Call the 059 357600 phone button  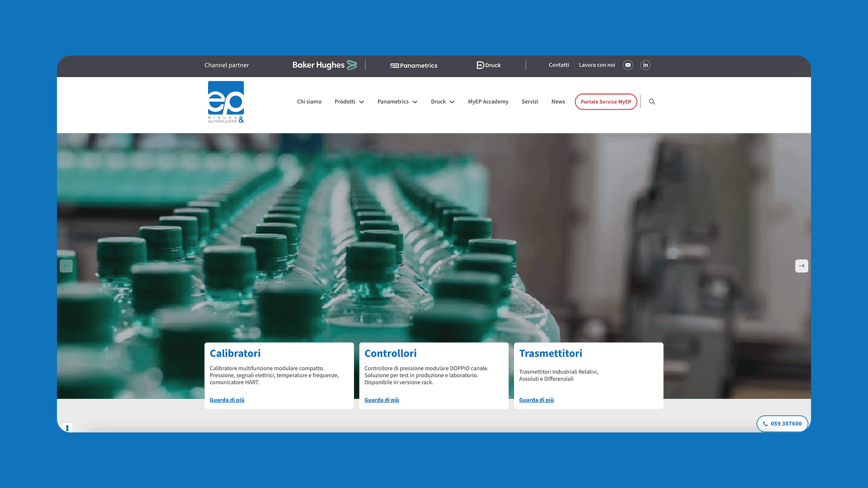coord(782,423)
